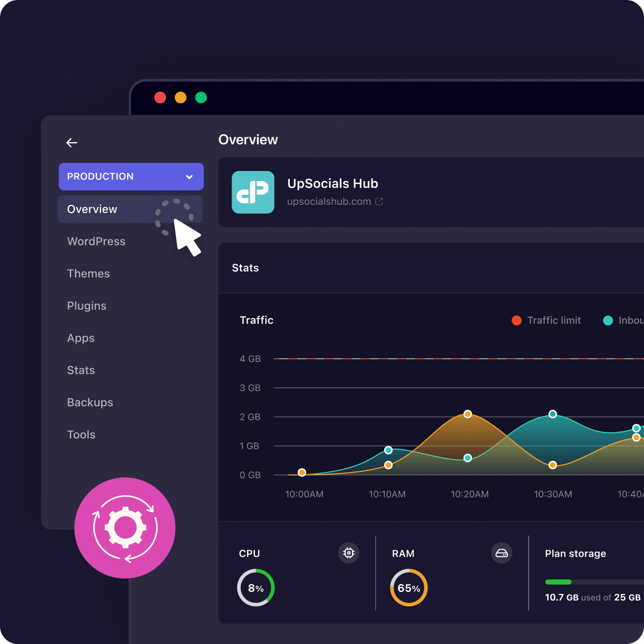Click the yellow window minimize dot

tap(181, 98)
